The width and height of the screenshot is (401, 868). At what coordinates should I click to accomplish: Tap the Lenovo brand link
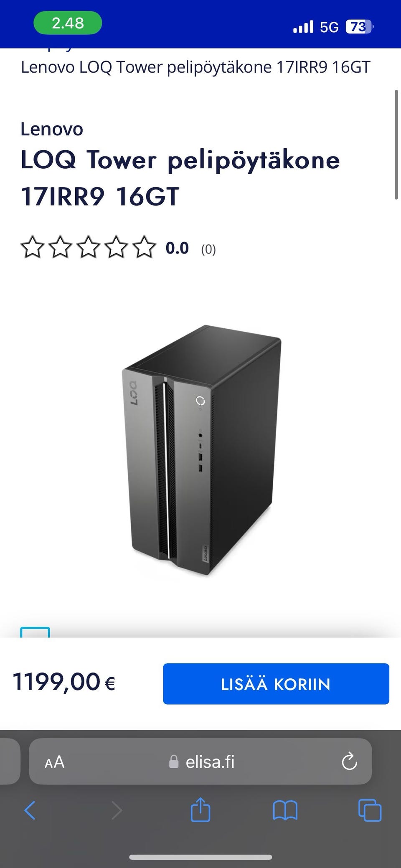(x=52, y=129)
